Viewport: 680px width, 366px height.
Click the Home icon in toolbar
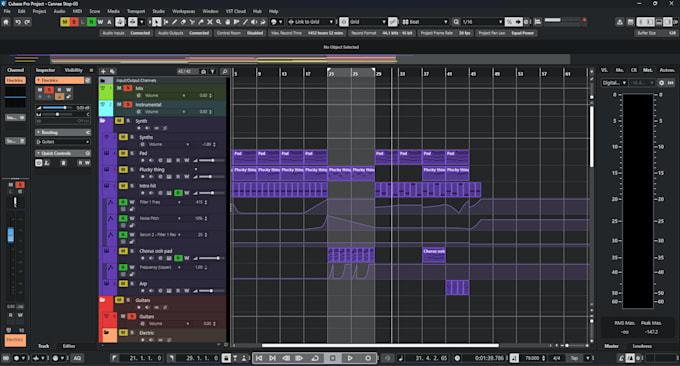[x=6, y=22]
